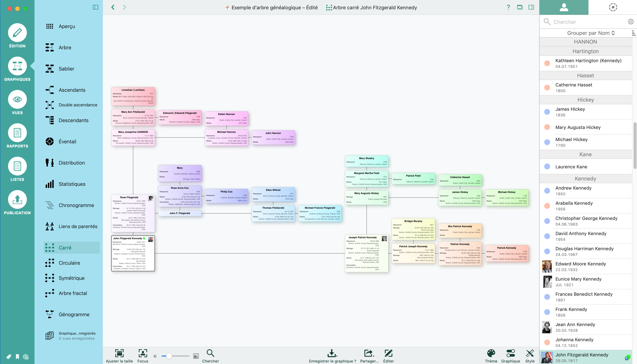
Task: Open the Grouper par Nom dropdown
Action: 591,33
